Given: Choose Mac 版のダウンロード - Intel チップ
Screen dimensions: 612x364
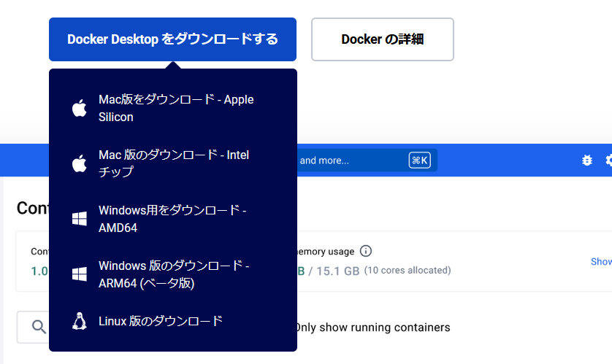Looking at the screenshot, I should (174, 163).
